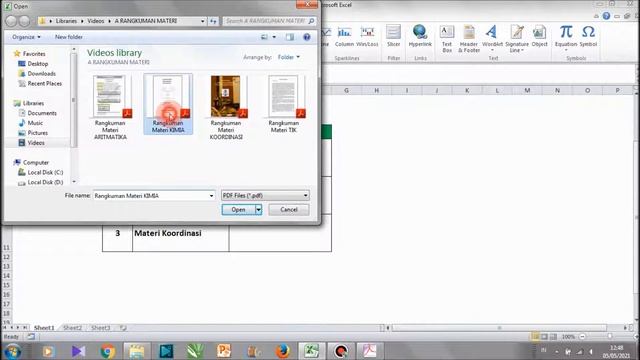Expand the File name history dropdown
This screenshot has height=360, width=640.
[211, 196]
